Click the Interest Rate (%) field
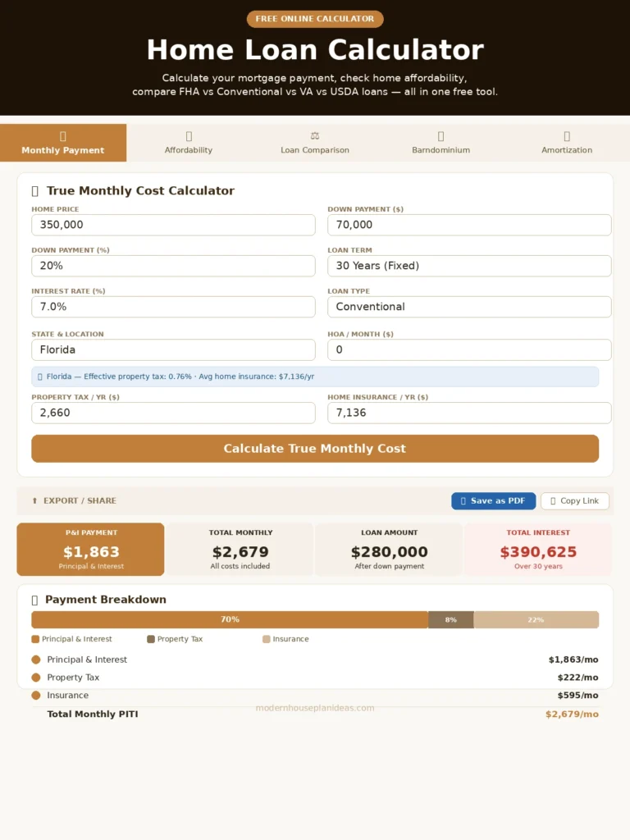This screenshot has width=630, height=840. tap(174, 307)
